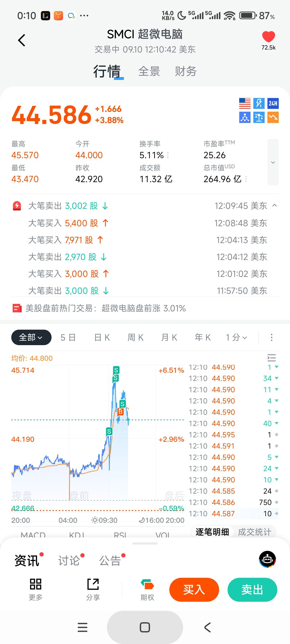
Task: Tap the tick row with volume 750
Action: tap(233, 502)
